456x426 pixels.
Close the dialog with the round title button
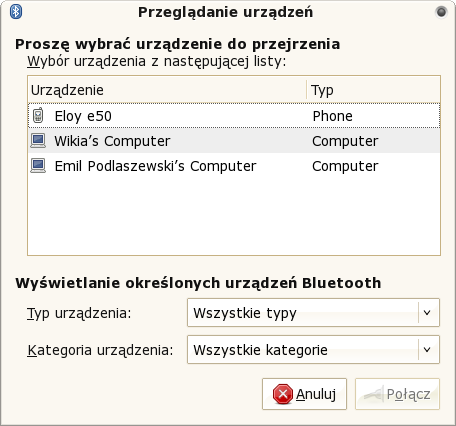pyautogui.click(x=441, y=12)
